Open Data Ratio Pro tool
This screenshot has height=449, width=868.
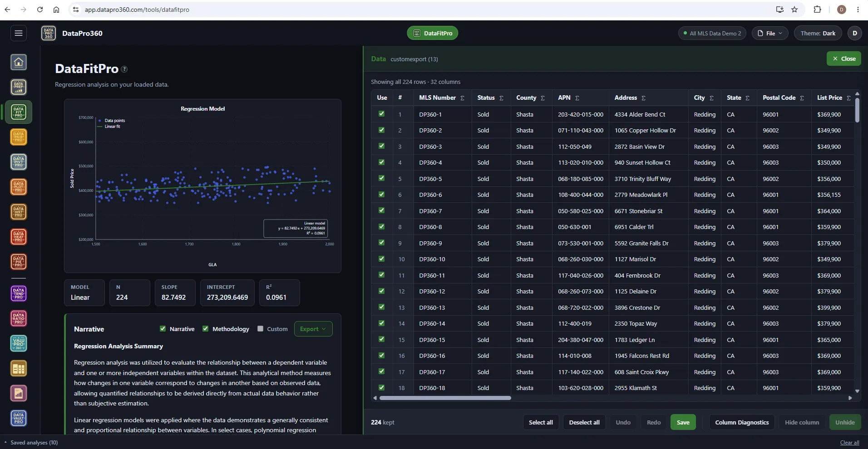(x=19, y=318)
